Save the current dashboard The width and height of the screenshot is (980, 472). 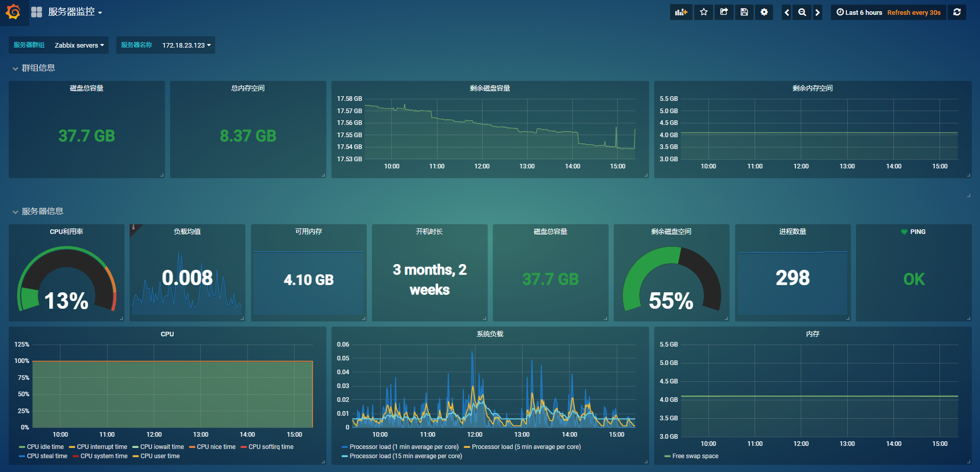pyautogui.click(x=744, y=12)
